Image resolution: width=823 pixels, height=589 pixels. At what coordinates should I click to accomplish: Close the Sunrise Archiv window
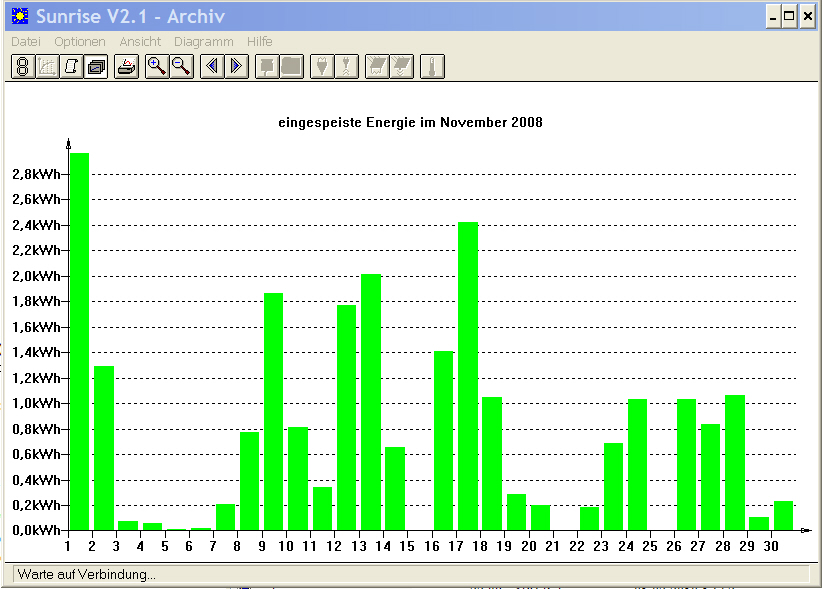(x=808, y=17)
